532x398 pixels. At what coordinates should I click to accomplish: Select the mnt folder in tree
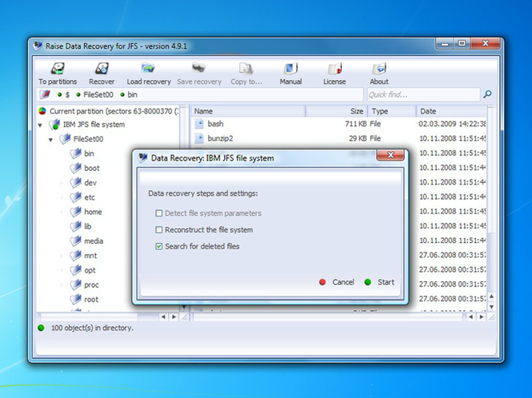point(83,256)
